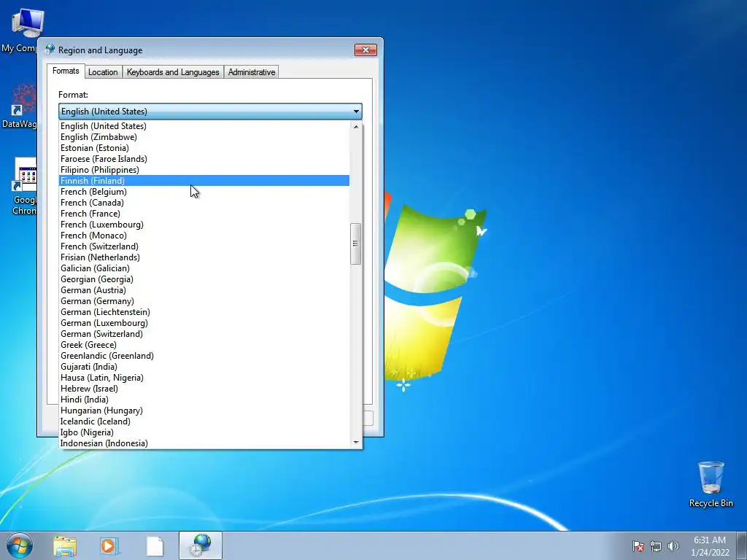The image size is (747, 560).
Task: Switch to the Location tab
Action: point(103,72)
